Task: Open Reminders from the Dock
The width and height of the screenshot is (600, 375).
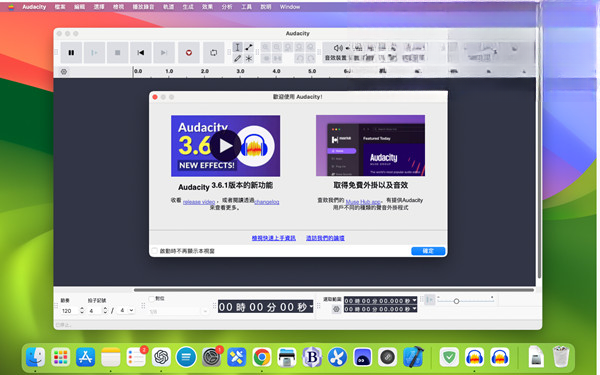Action: tap(136, 357)
